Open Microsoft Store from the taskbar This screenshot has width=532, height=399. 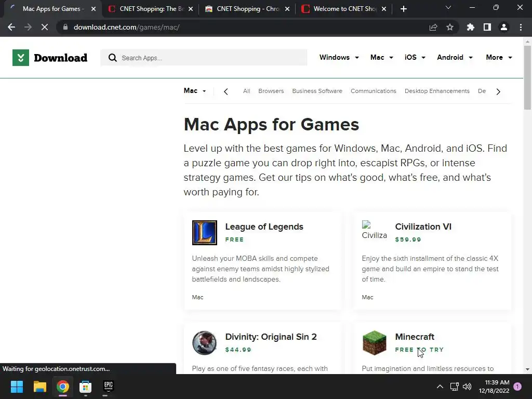pos(86,387)
